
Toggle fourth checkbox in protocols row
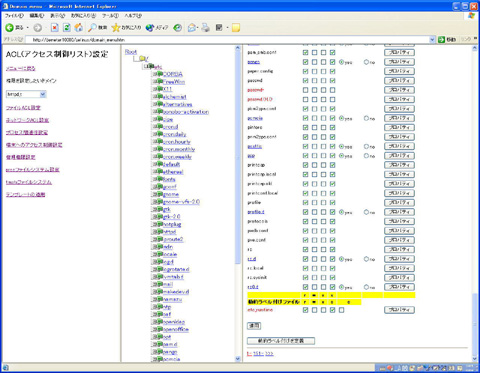[x=332, y=221]
